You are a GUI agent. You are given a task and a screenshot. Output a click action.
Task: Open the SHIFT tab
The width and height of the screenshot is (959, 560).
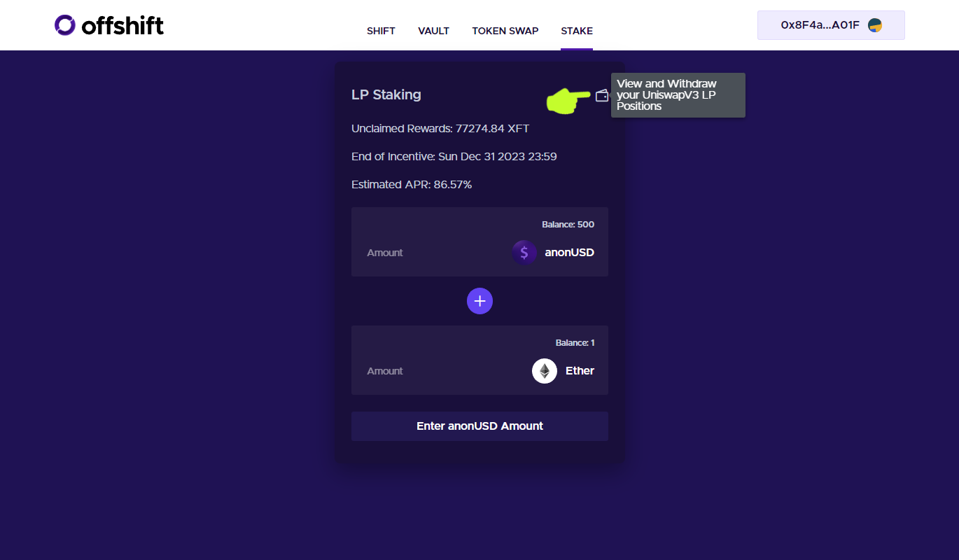(381, 31)
